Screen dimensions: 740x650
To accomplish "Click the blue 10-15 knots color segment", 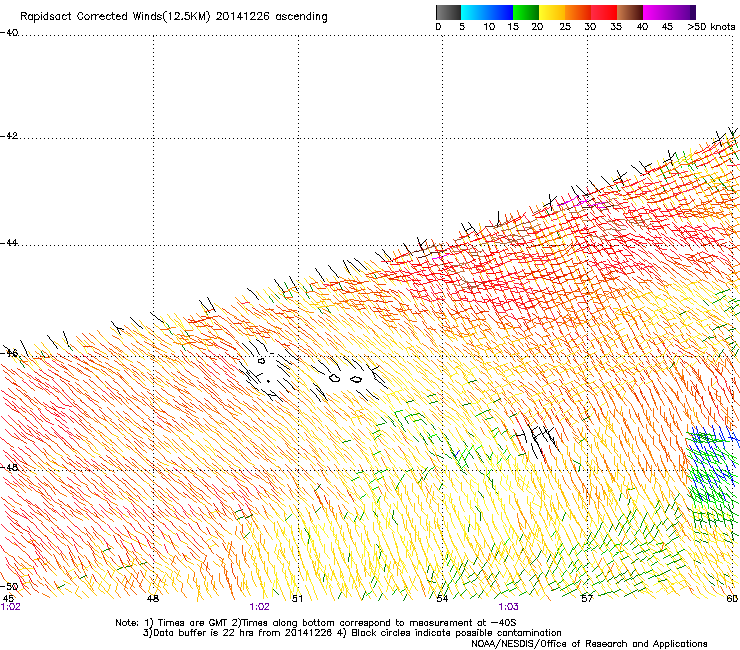I will 500,13.
